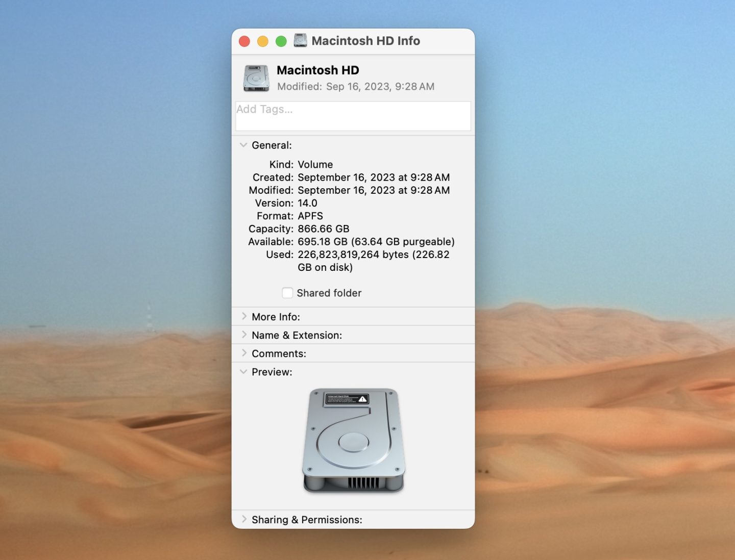Screen dimensions: 735x560
Task: Collapse the General section
Action: 243,145
